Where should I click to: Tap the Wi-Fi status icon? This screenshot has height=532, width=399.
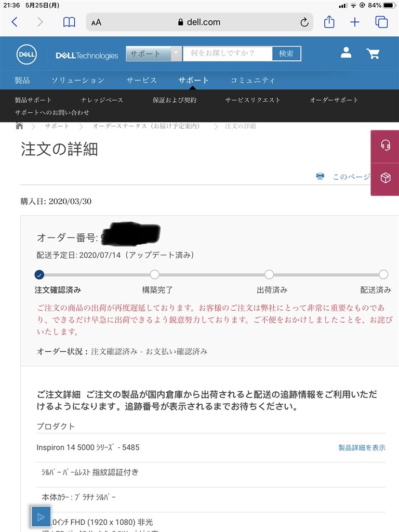[353, 5]
